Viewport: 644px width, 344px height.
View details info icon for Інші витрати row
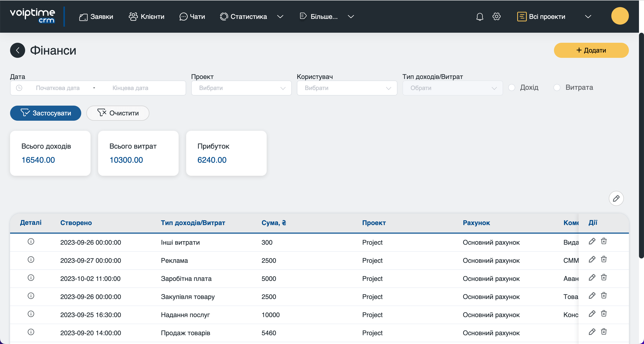coord(31,241)
